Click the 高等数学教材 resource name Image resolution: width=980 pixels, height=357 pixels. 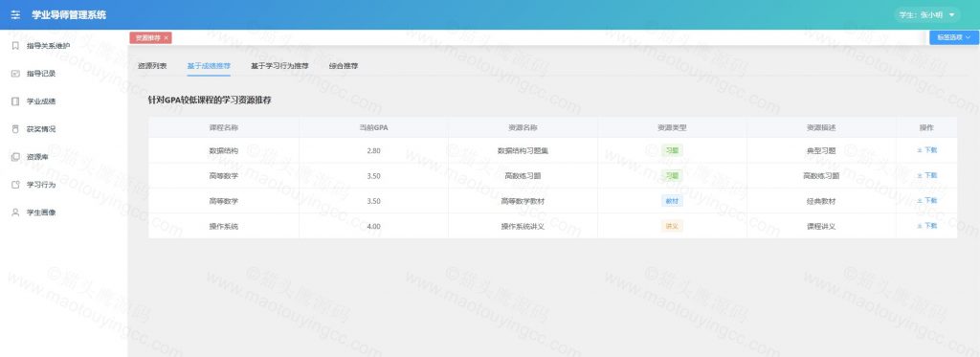click(523, 201)
